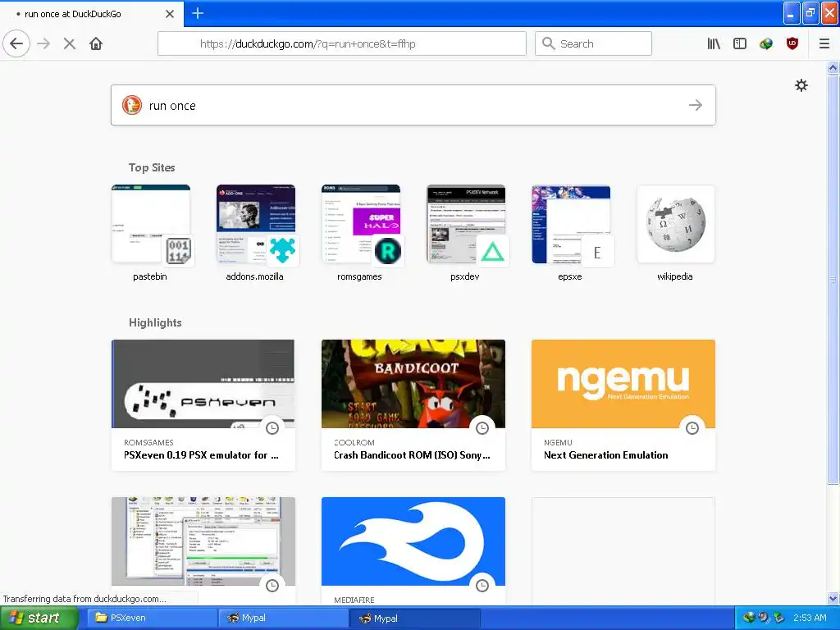This screenshot has height=630, width=840.
Task: Go back to the previous page
Action: [16, 43]
